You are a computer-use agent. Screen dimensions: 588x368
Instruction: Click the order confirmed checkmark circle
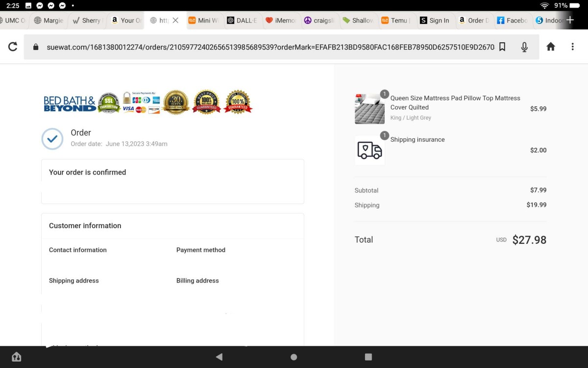[x=52, y=139]
